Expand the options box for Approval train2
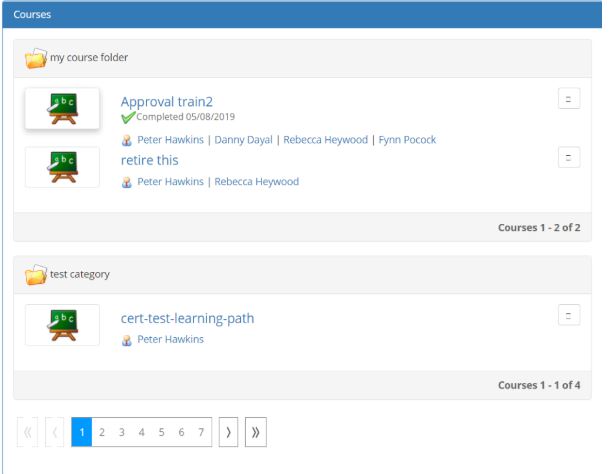This screenshot has width=612, height=474. click(569, 99)
